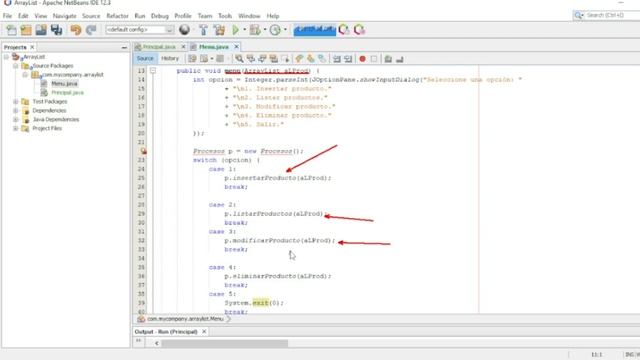Open the Run Project dropdown arrow

(x=244, y=30)
